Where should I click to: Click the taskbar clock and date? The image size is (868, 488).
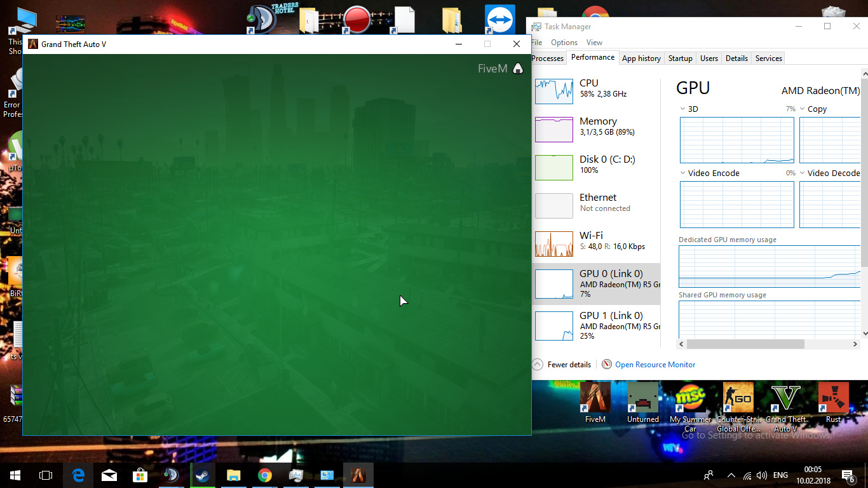813,475
